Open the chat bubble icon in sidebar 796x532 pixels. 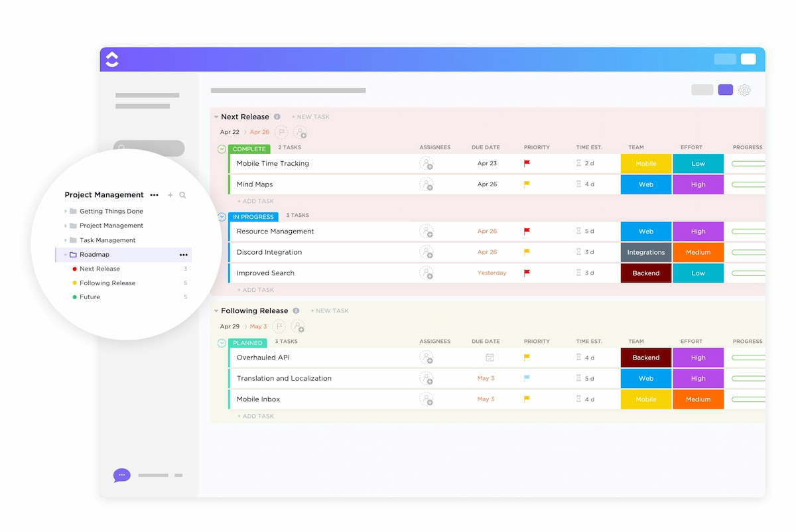point(121,475)
